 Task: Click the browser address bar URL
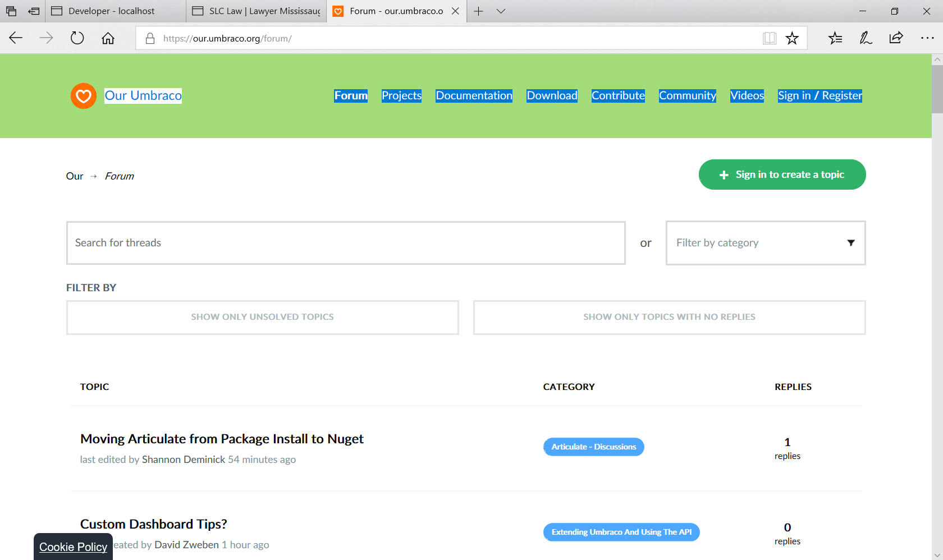point(227,39)
